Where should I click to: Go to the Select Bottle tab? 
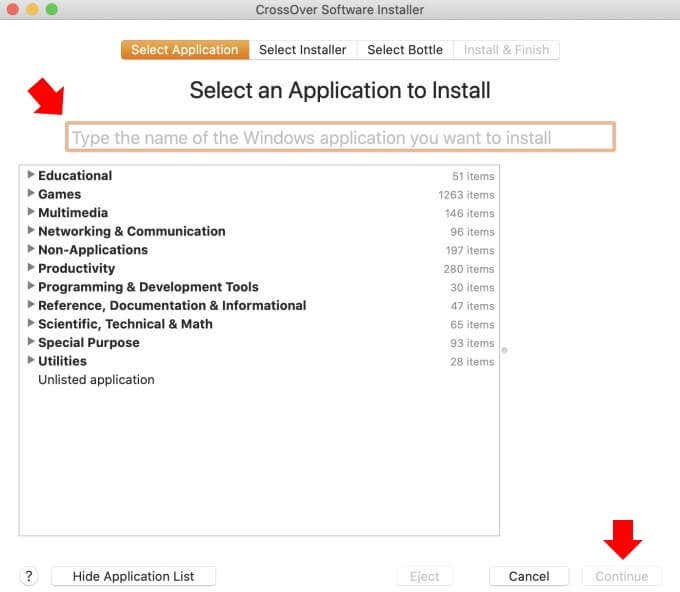[x=405, y=50]
